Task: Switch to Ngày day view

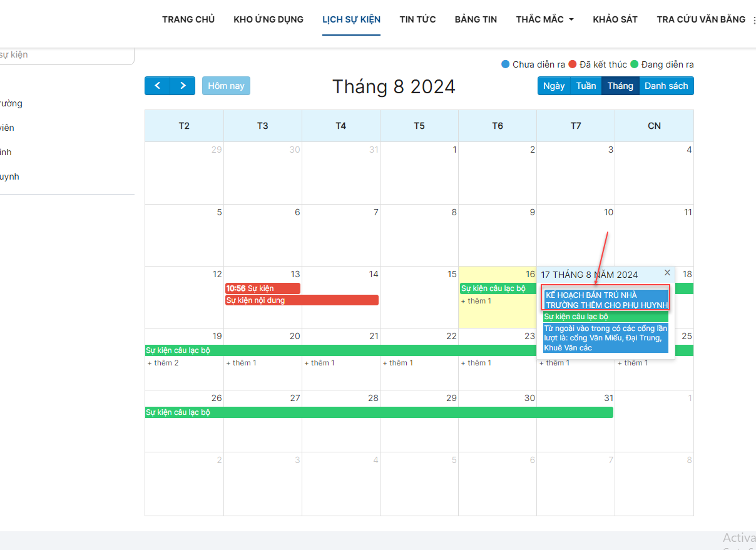Action: click(554, 86)
